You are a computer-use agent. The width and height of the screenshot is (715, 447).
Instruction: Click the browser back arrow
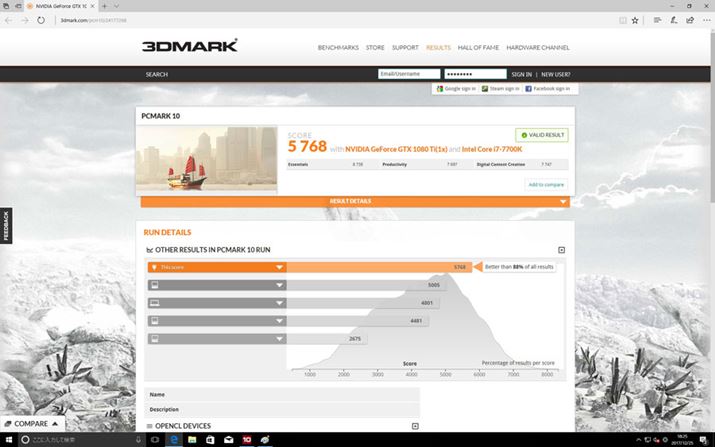click(9, 21)
